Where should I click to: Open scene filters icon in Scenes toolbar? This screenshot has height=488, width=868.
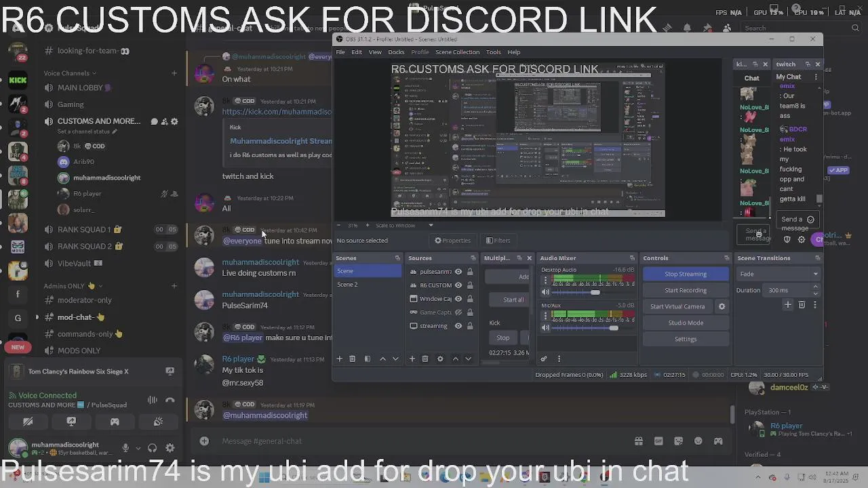(367, 359)
